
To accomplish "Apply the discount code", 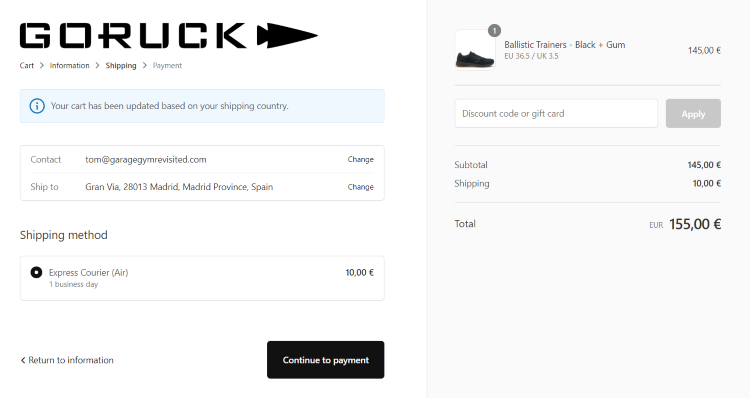I will click(x=693, y=113).
